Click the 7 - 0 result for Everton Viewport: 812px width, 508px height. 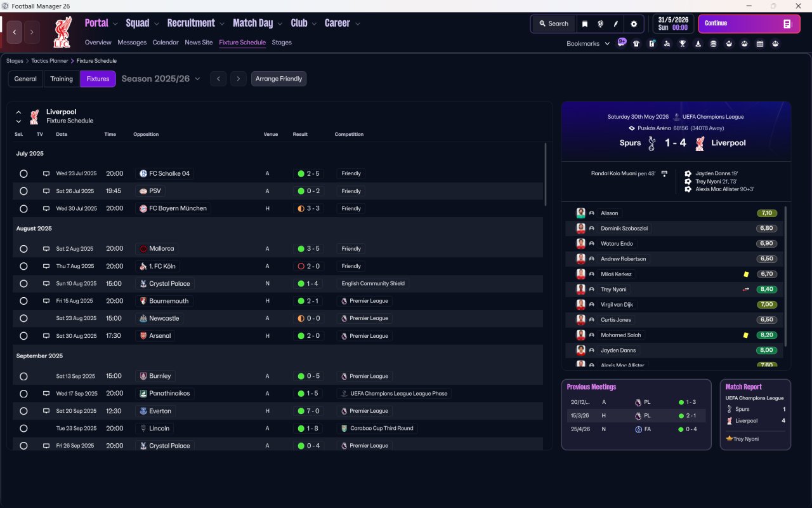pos(309,411)
